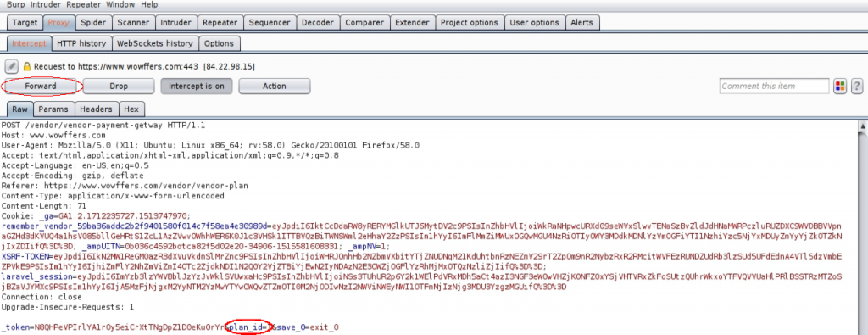Click the request editor vertical scrollbar

coord(862,227)
